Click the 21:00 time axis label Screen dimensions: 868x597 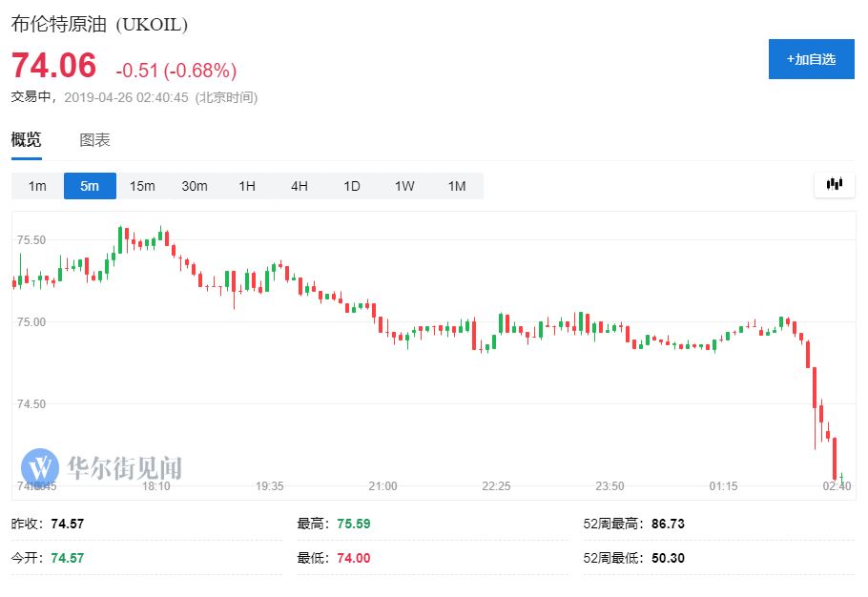click(382, 486)
